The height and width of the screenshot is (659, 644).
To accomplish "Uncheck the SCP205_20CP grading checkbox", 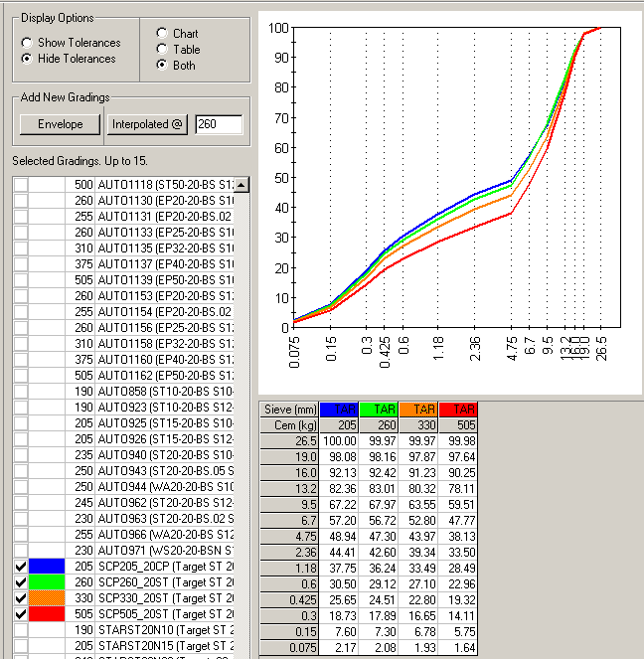I will (21, 566).
